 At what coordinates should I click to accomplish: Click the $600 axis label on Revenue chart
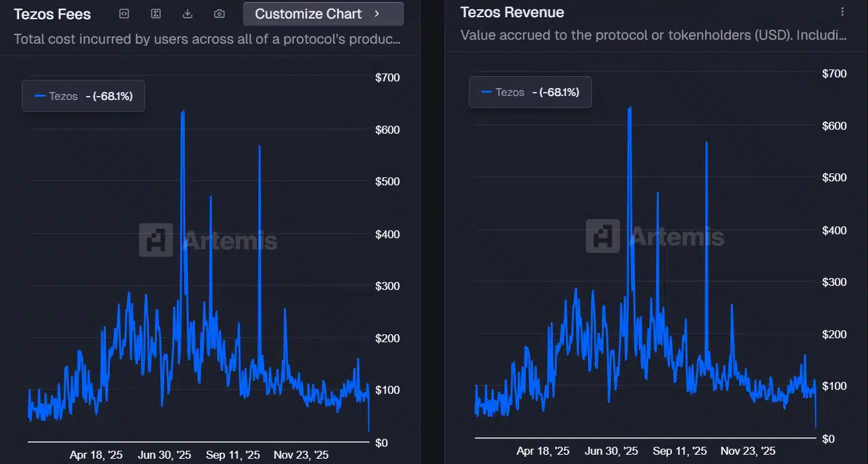pyautogui.click(x=834, y=126)
